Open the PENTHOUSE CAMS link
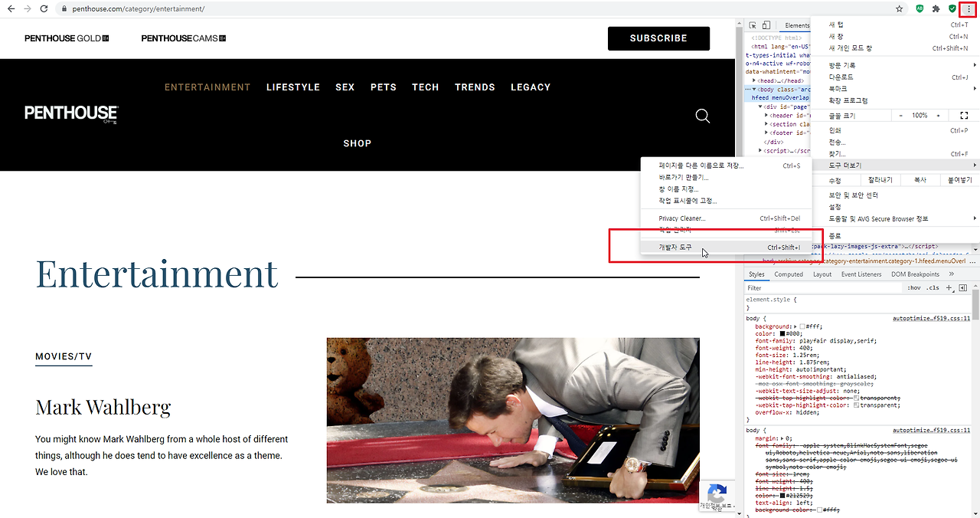This screenshot has height=518, width=980. pos(184,38)
